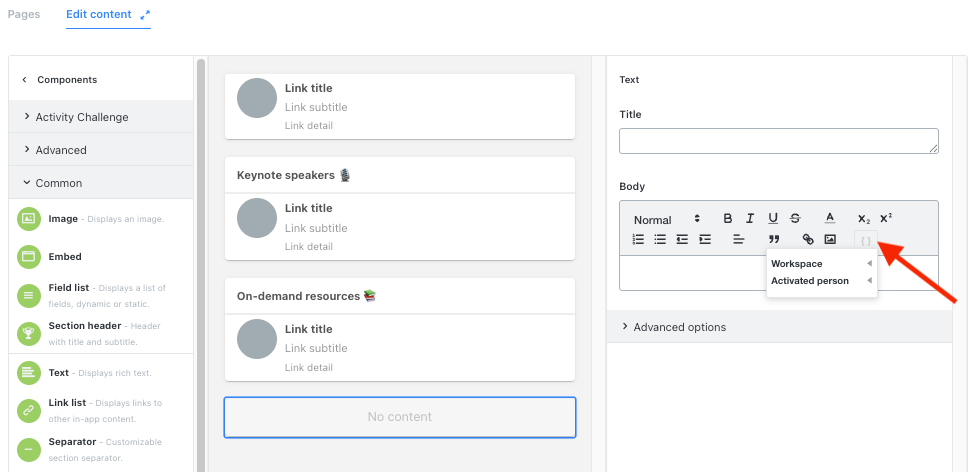Viewport: 978px width, 472px height.
Task: Click in the Title input field
Action: pyautogui.click(x=778, y=141)
